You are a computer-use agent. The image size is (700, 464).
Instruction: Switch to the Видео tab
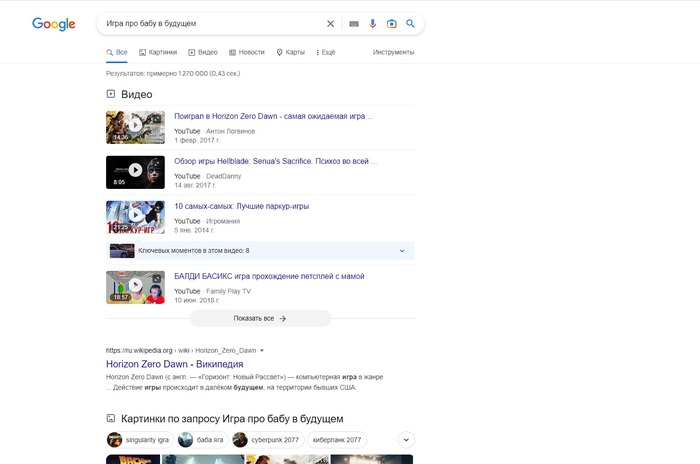click(203, 52)
